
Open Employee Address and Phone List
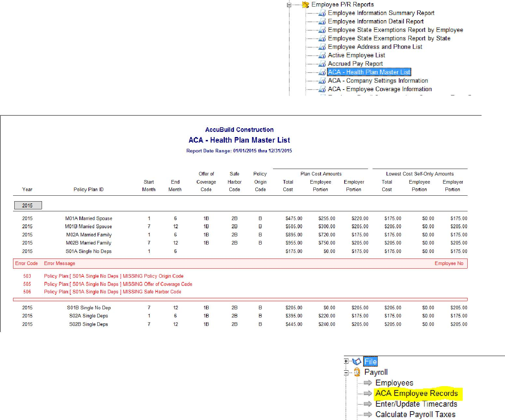(375, 47)
